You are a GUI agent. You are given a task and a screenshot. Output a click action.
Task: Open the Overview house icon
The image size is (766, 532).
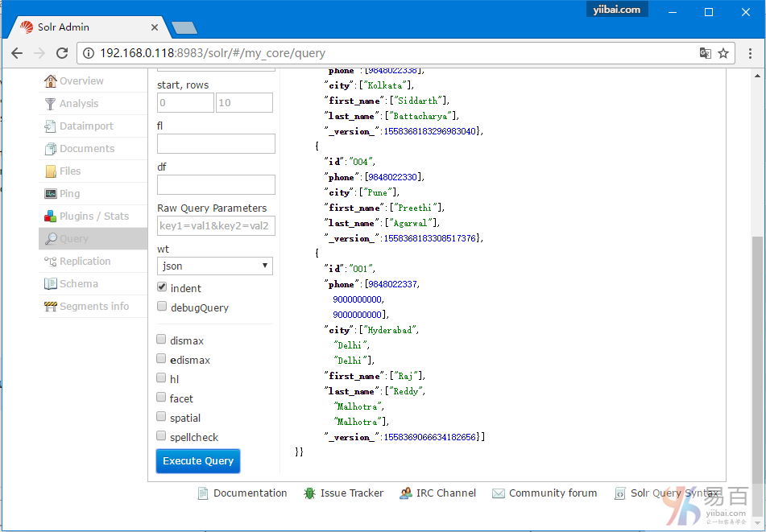click(x=50, y=81)
